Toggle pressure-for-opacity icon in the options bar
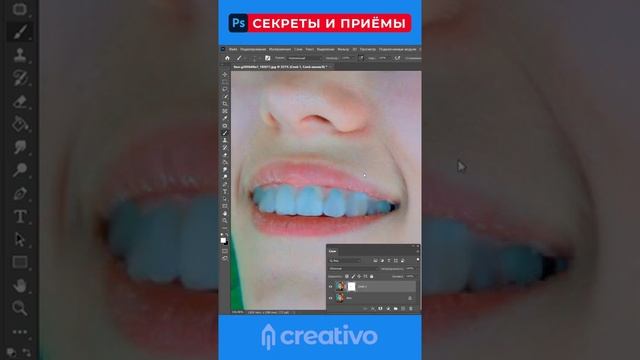This screenshot has height=360, width=640. coord(360,58)
